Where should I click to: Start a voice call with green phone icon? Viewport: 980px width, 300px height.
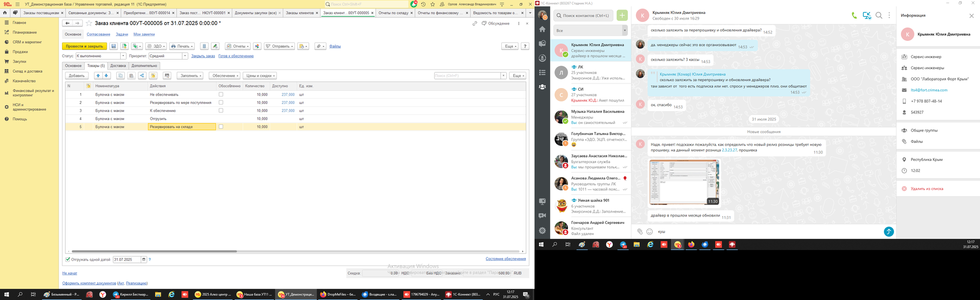pos(854,15)
